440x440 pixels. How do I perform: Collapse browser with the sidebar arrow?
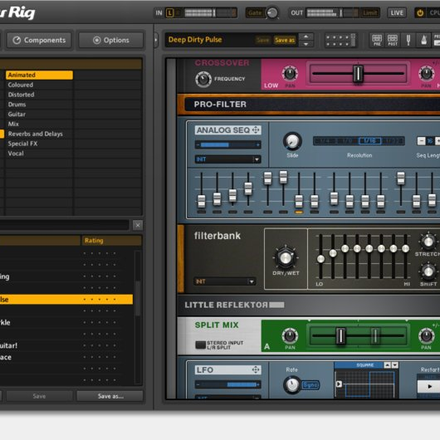[156, 40]
